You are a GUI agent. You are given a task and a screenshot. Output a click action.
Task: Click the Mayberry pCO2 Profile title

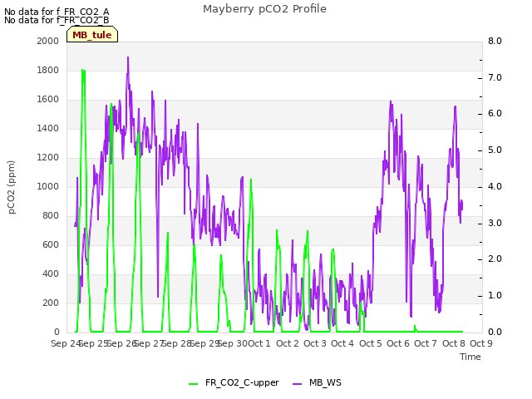(264, 9)
